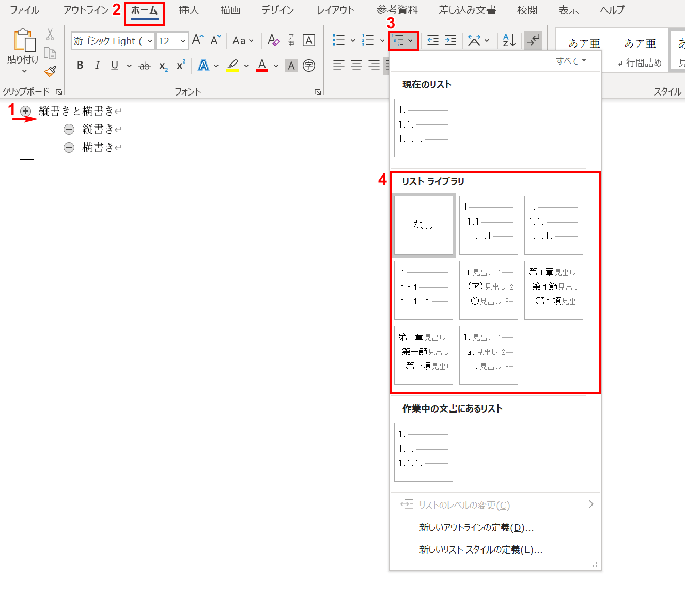The width and height of the screenshot is (685, 616).
Task: Click the enclosed characters icon
Action: (309, 66)
